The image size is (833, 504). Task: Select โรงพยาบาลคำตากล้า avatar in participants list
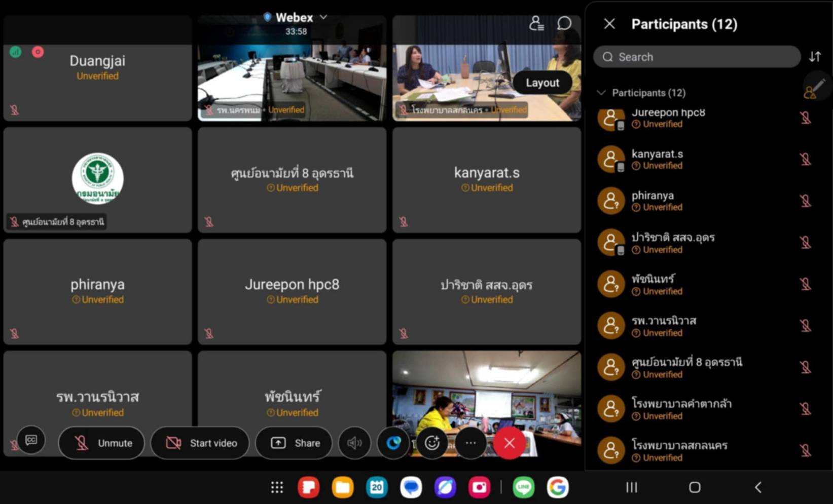(x=611, y=409)
